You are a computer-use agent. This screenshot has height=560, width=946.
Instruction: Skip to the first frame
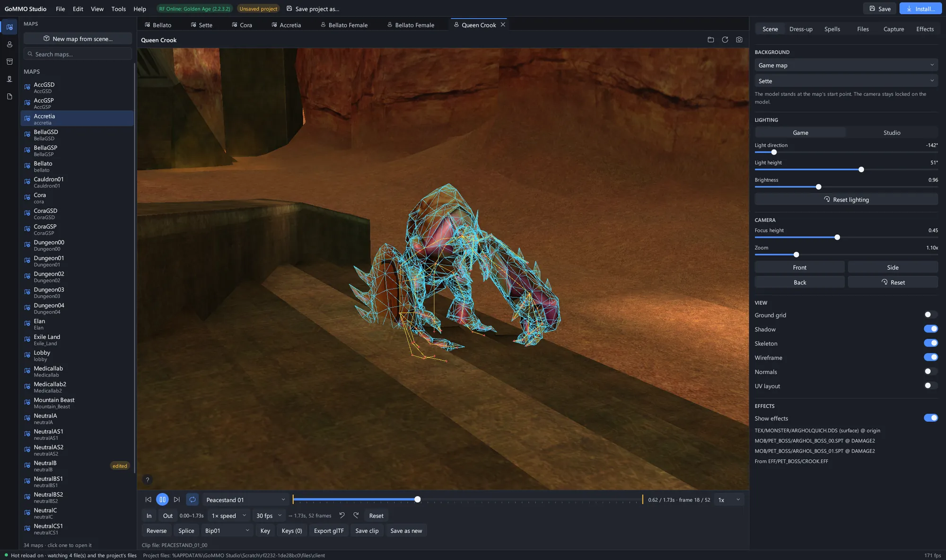(148, 499)
